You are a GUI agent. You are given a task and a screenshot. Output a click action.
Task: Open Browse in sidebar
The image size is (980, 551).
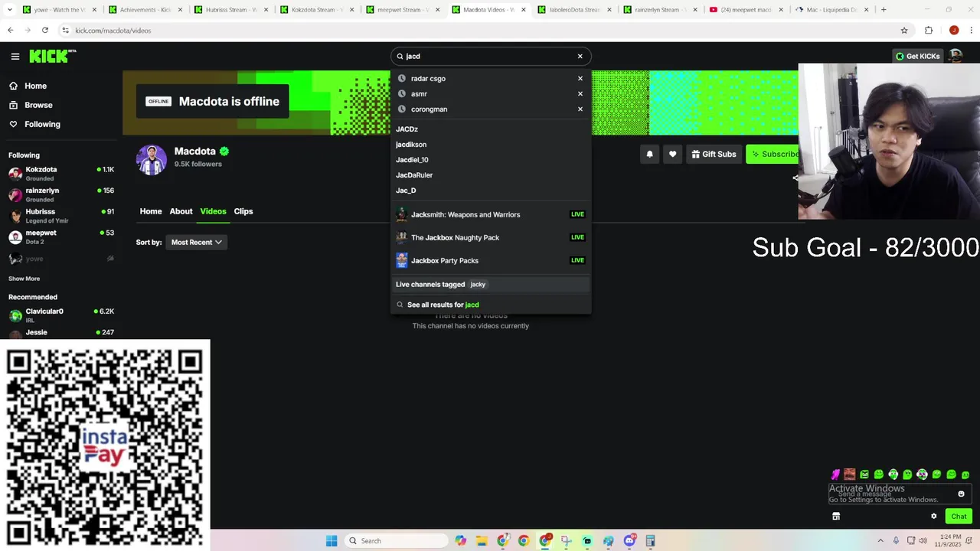(x=38, y=105)
